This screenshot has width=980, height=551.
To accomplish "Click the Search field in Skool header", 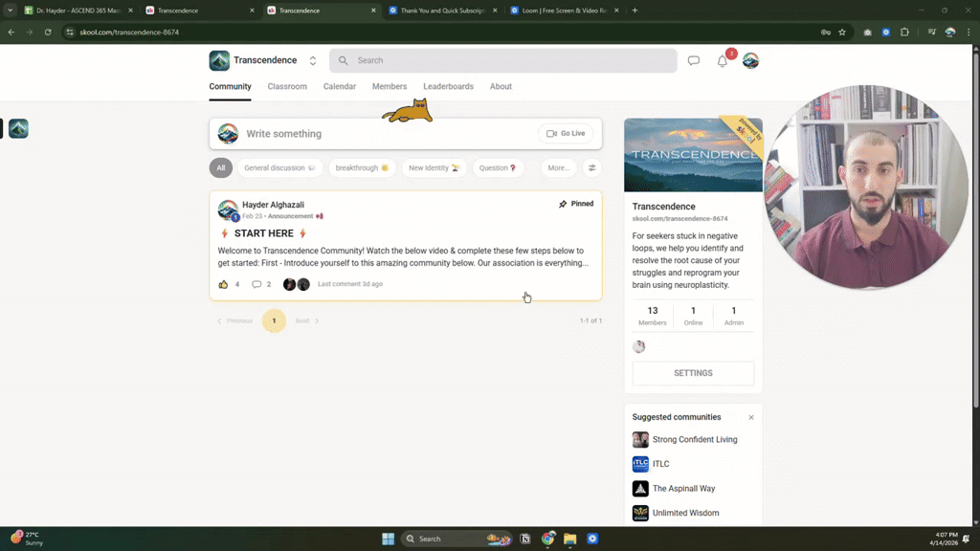I will coord(503,60).
